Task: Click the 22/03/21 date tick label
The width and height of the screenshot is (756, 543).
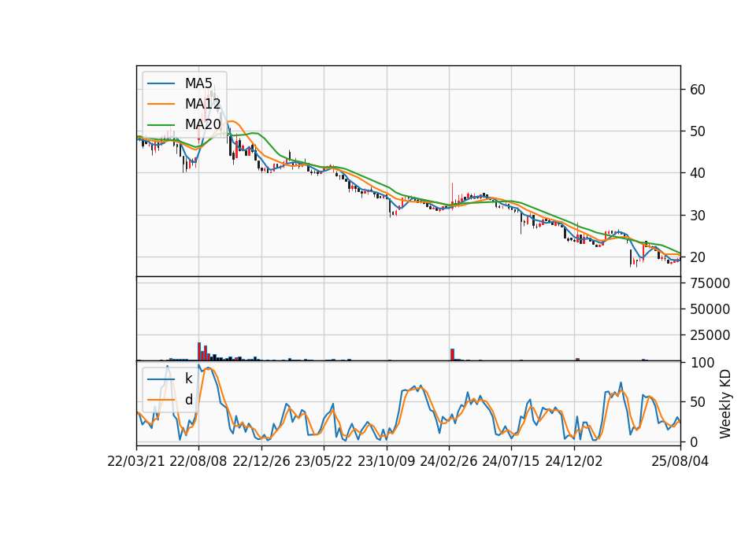Action: tap(136, 461)
